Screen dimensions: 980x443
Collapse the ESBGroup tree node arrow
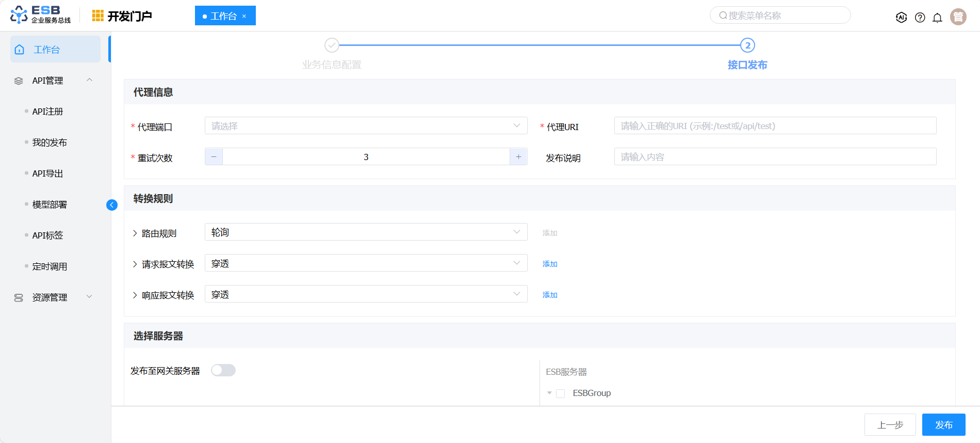tap(549, 393)
